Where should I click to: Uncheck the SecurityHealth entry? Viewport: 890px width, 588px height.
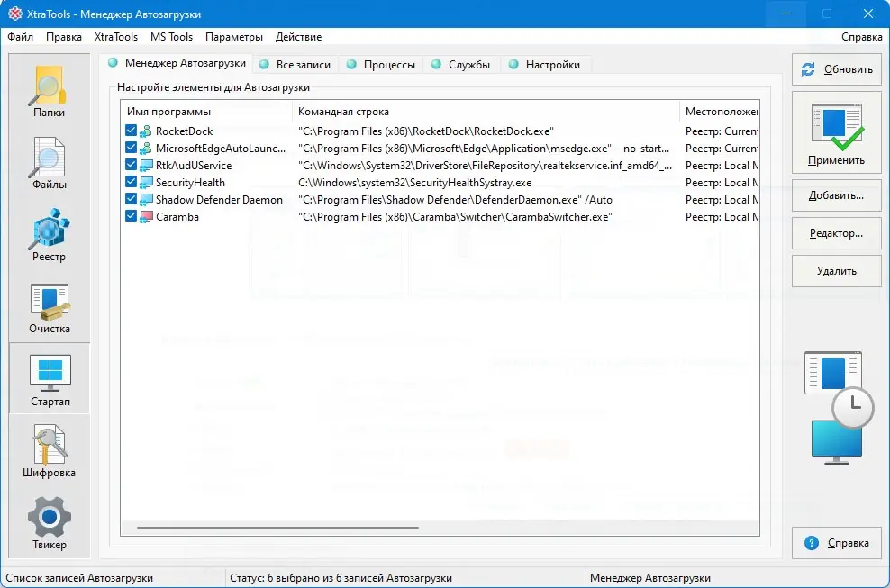(x=131, y=182)
